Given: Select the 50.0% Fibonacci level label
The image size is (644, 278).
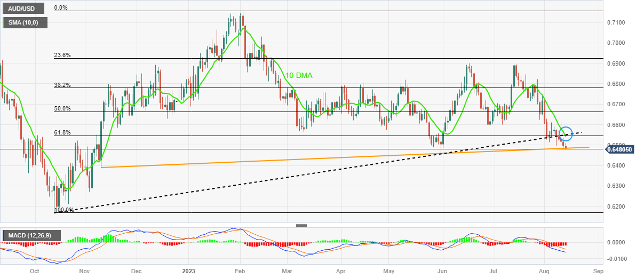Looking at the screenshot, I should click(62, 108).
